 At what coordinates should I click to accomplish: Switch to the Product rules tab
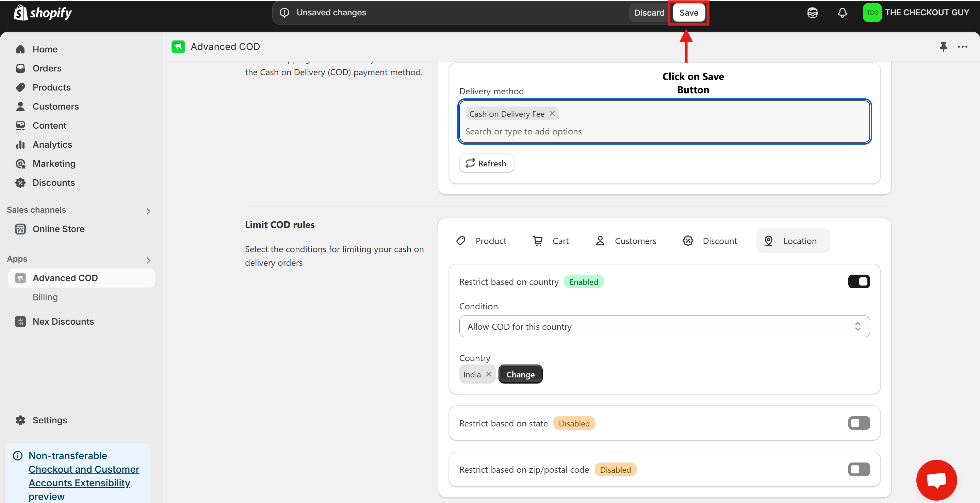(481, 241)
